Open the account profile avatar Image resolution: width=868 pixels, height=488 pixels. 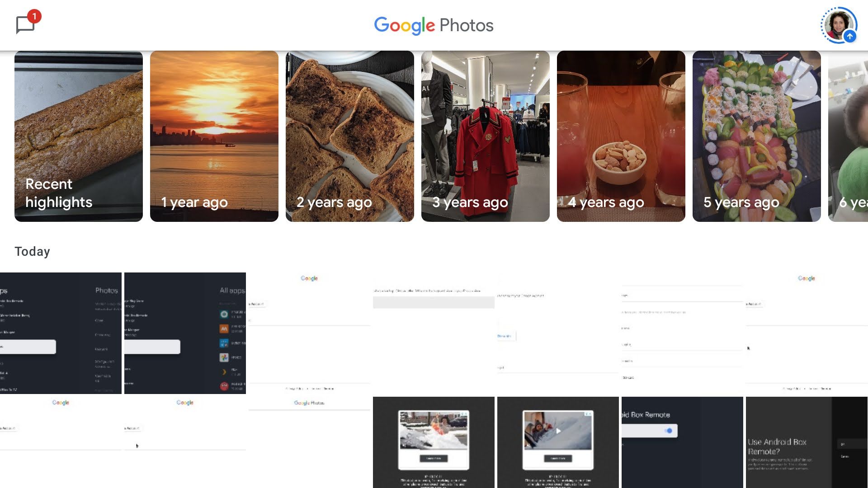coord(839,25)
